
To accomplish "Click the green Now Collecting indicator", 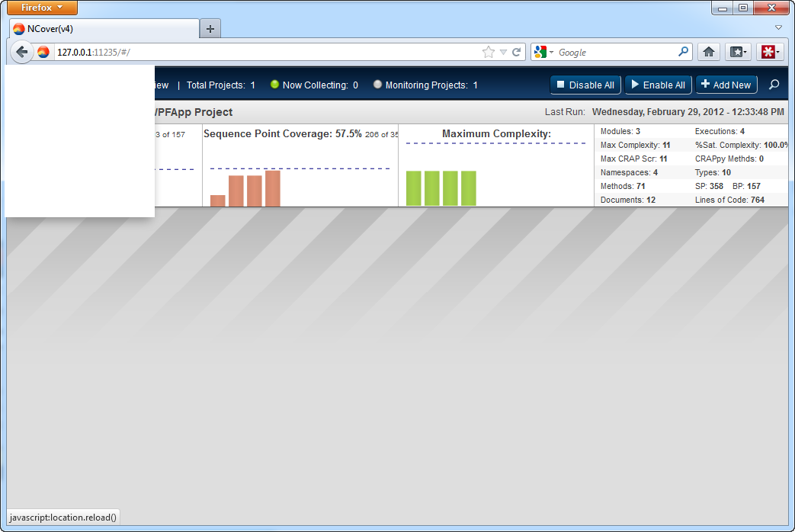I will [275, 85].
